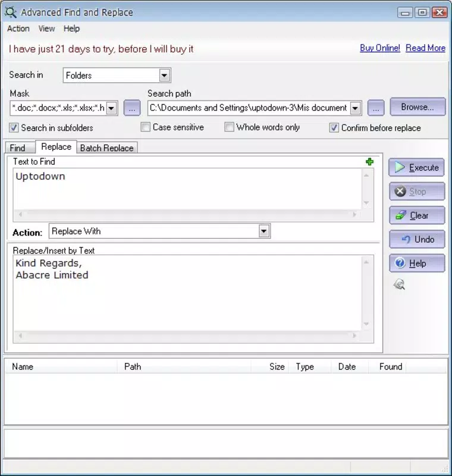Click into the Text to Find field
Image resolution: width=452 pixels, height=476 pixels.
(187, 189)
